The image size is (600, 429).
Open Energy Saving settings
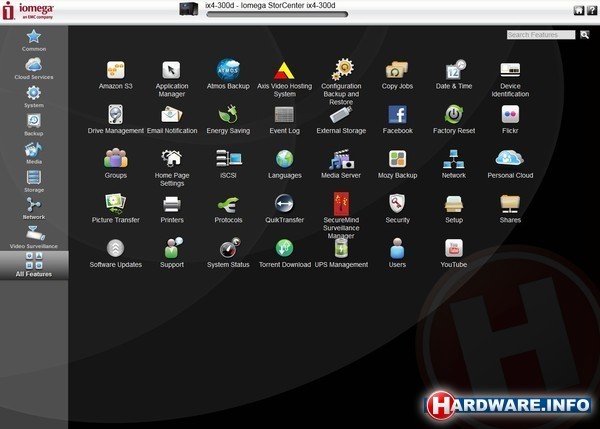228,119
